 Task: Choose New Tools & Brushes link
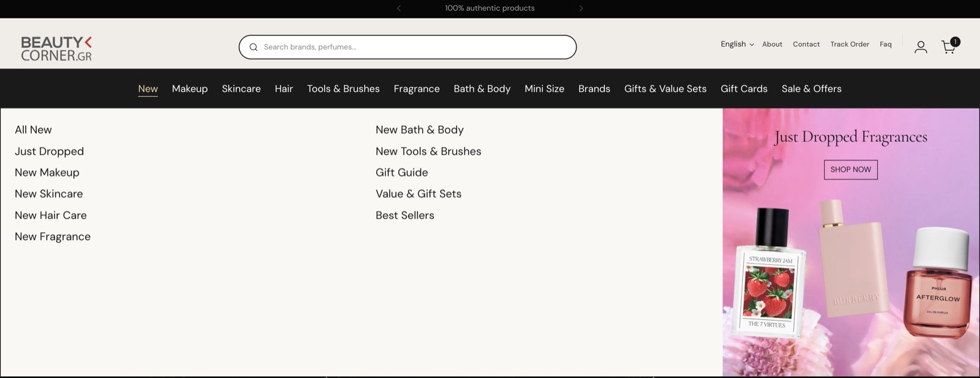[x=428, y=151]
